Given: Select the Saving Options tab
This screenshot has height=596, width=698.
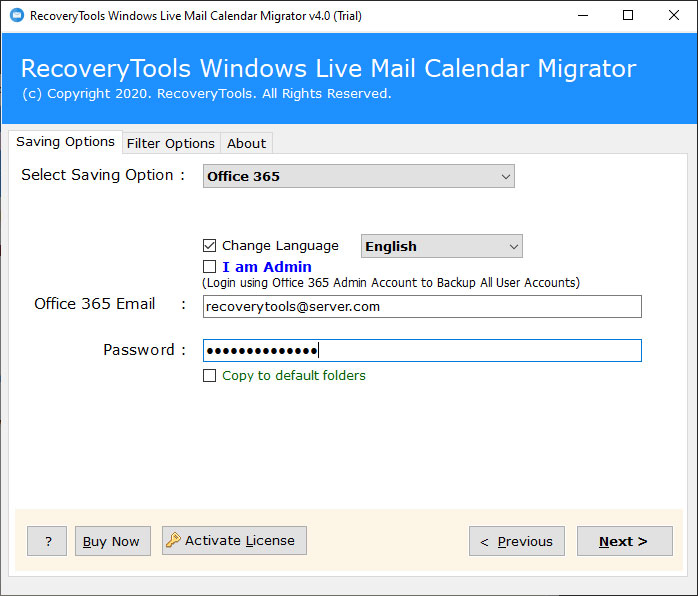Looking at the screenshot, I should pyautogui.click(x=65, y=142).
